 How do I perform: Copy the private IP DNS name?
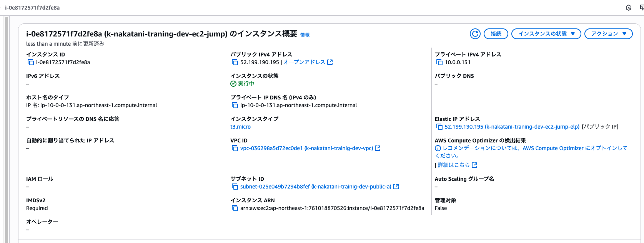pos(235,105)
